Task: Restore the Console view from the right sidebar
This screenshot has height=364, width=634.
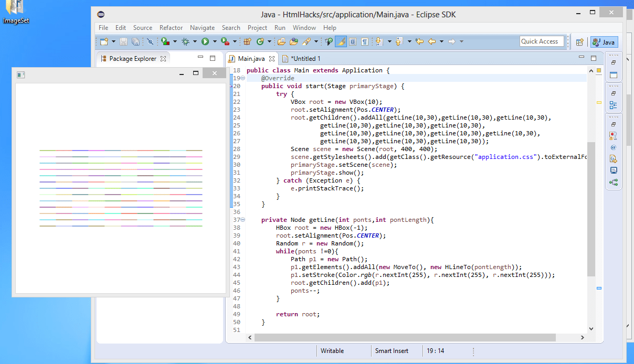Action: click(x=613, y=169)
